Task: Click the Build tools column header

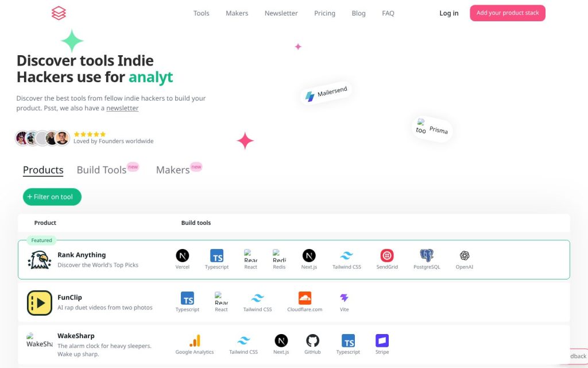Action: pyautogui.click(x=196, y=223)
